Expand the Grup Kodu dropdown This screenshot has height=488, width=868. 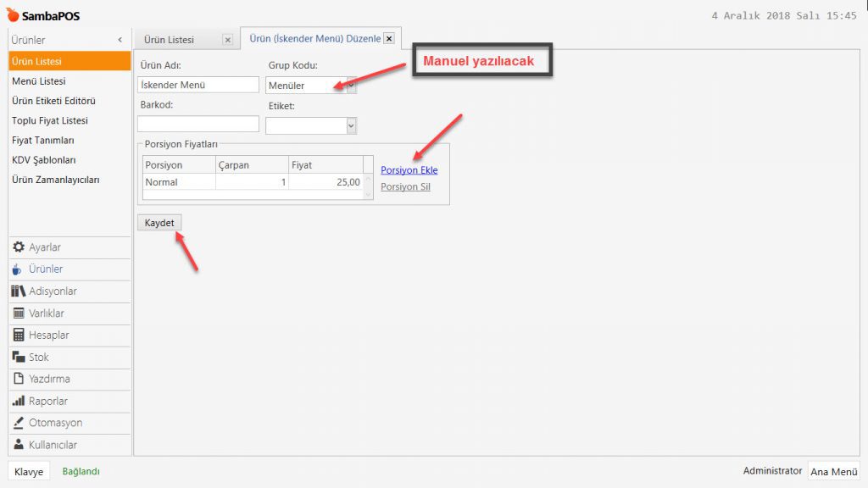click(x=351, y=86)
